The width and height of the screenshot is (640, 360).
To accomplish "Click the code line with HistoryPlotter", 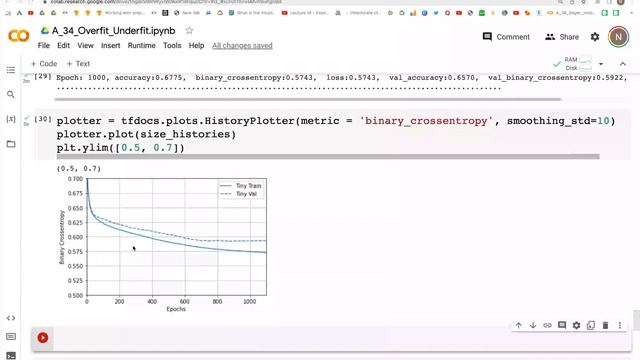I will coord(336,121).
